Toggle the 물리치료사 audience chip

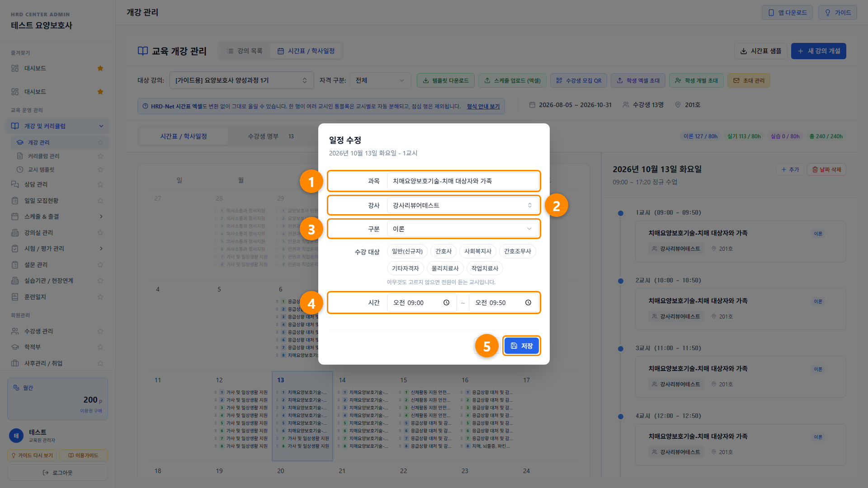pos(445,268)
